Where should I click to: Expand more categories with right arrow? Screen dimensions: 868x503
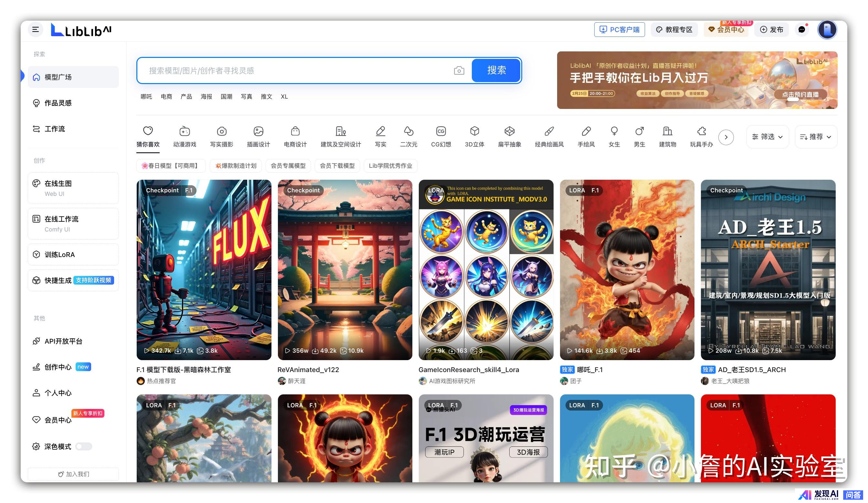pos(726,137)
